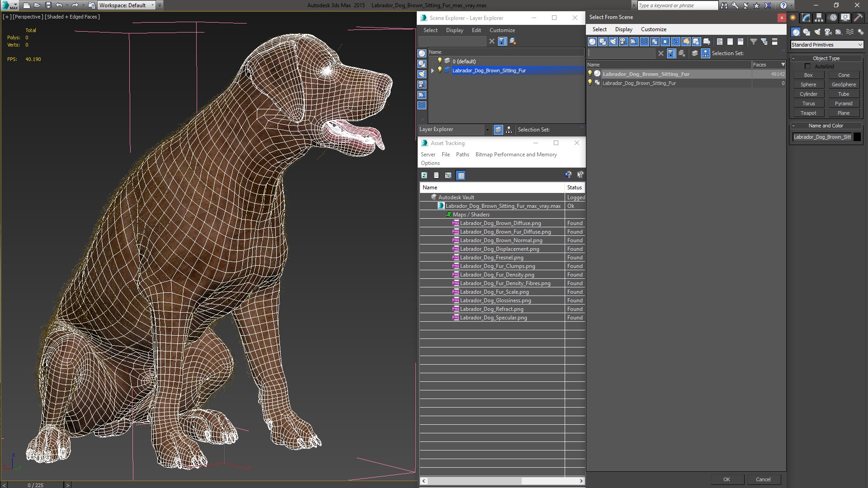Viewport: 868px width, 488px height.
Task: Open the Standard Primitives dropdown
Action: click(826, 45)
